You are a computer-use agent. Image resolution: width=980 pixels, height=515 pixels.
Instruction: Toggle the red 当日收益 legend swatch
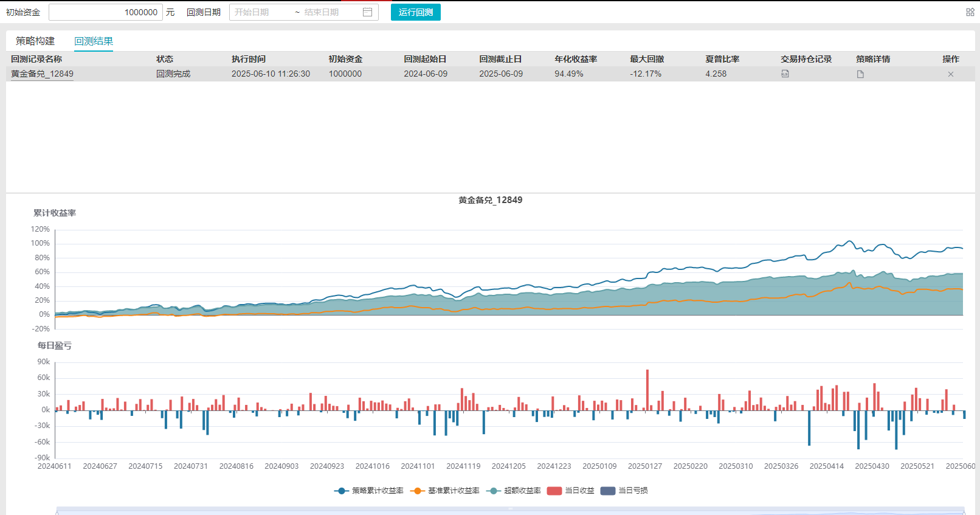[x=554, y=491]
